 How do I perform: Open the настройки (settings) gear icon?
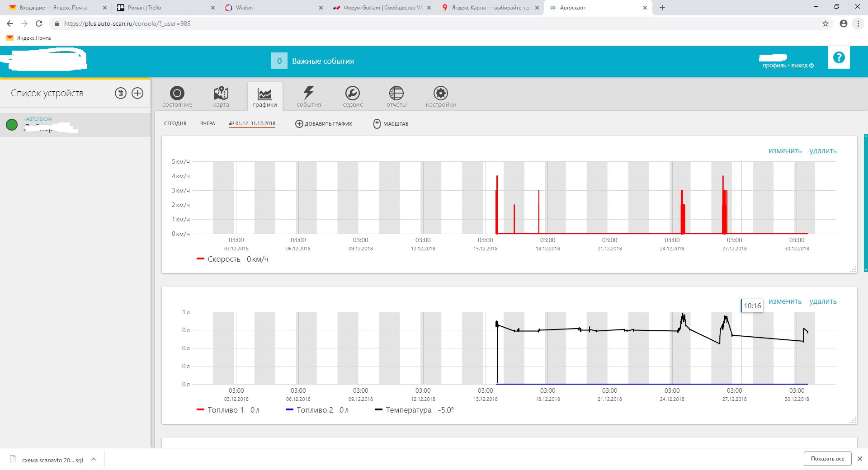[440, 94]
